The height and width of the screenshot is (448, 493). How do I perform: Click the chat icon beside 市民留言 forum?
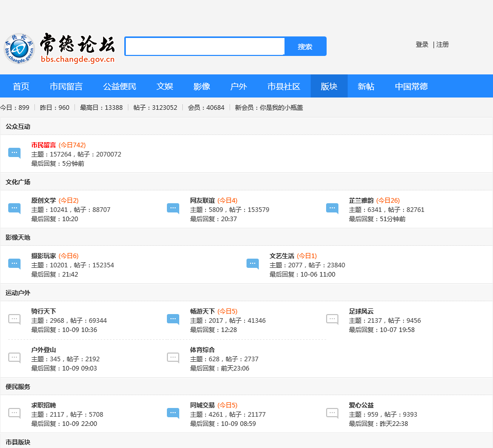[x=14, y=153]
